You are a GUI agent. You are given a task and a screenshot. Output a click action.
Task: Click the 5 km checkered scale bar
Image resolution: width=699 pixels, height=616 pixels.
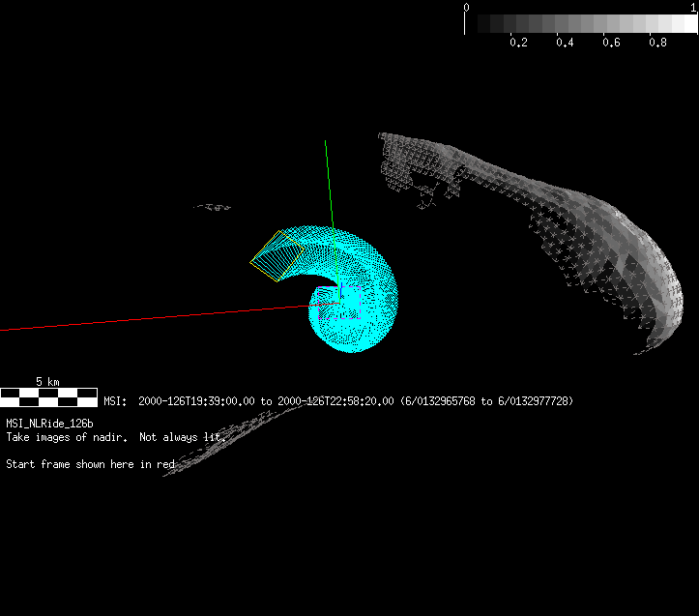click(48, 397)
